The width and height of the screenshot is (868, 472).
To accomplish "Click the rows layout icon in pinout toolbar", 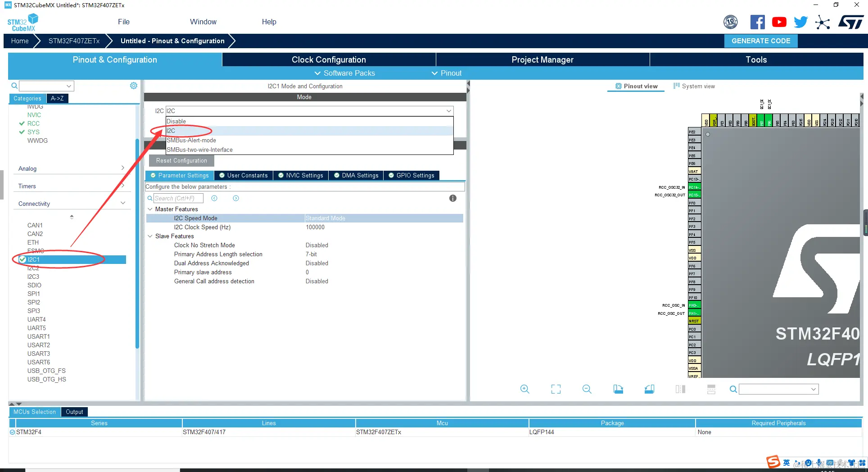I will point(711,389).
